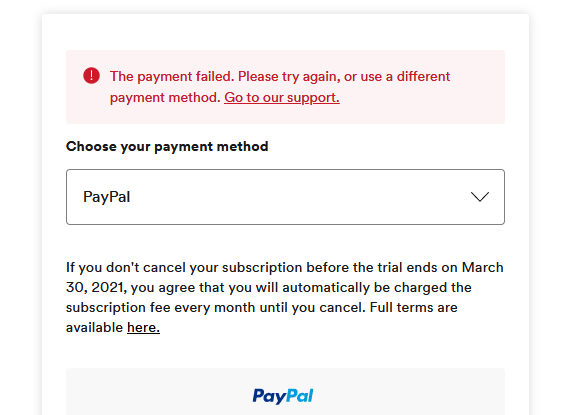The width and height of the screenshot is (565, 415).
Task: Click the '30, 2021' date in the terms
Action: (96, 287)
